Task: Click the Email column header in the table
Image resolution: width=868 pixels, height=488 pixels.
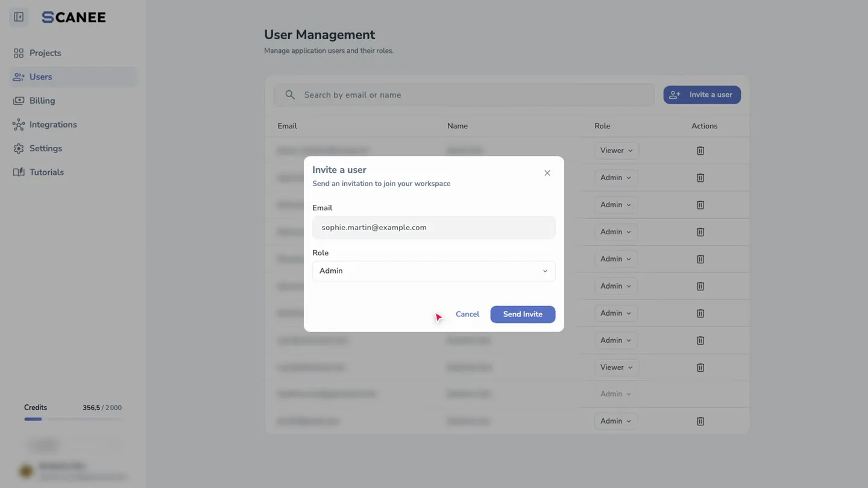Action: (x=287, y=126)
